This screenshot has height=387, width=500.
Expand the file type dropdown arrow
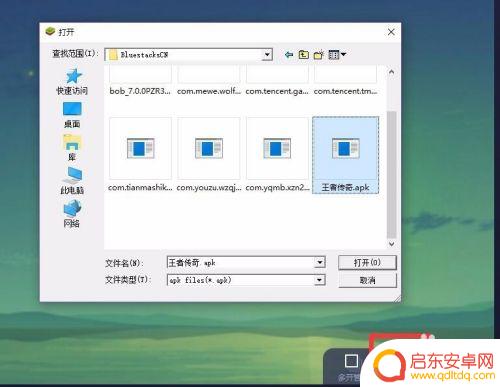[319, 280]
